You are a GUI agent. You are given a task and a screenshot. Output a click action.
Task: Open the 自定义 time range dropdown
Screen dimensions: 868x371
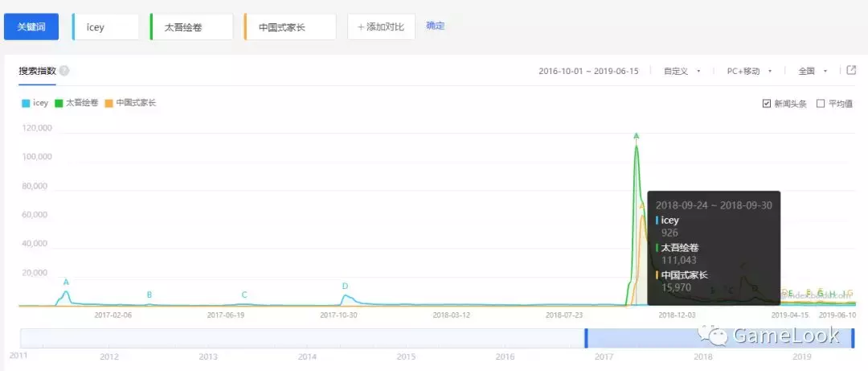coord(682,71)
